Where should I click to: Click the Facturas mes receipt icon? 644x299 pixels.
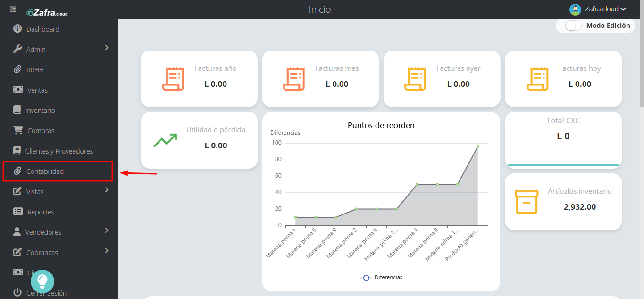point(294,79)
